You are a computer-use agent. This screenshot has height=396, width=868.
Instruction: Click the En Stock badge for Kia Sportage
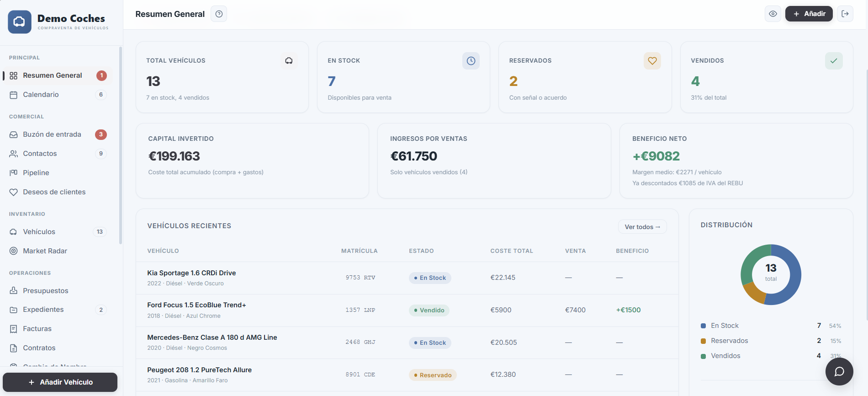tap(430, 278)
